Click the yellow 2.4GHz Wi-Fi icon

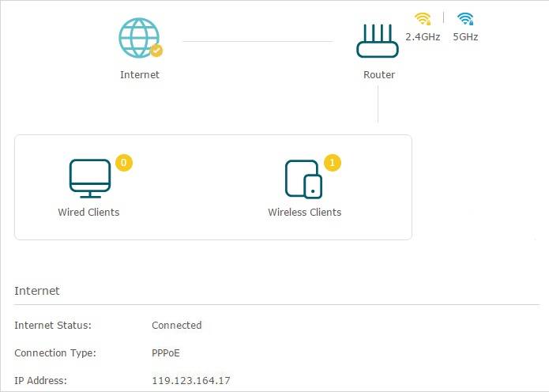click(423, 18)
